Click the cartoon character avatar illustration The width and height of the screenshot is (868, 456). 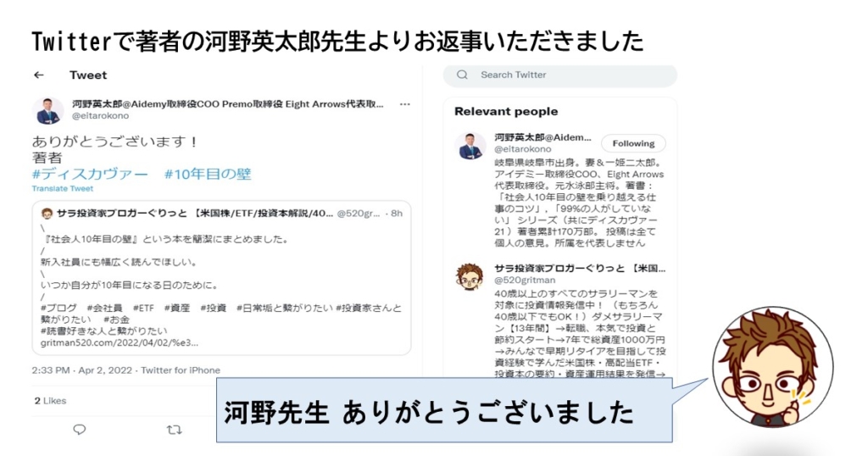(x=773, y=367)
